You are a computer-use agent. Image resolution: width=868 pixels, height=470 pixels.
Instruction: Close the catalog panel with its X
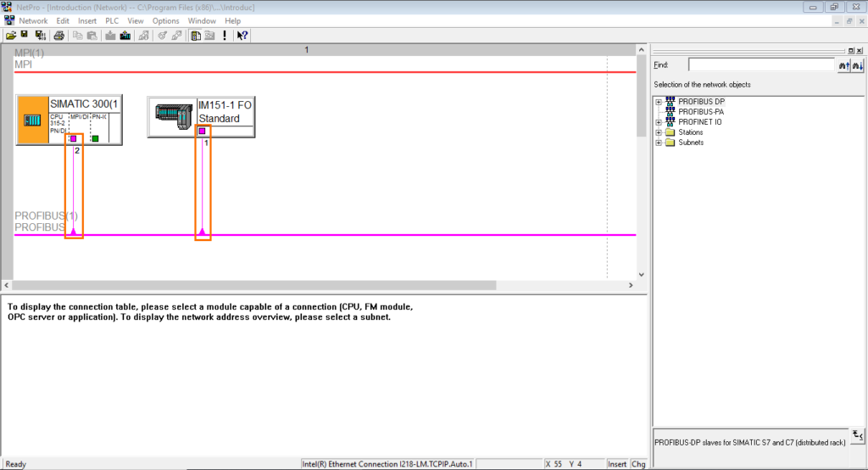[x=860, y=50]
